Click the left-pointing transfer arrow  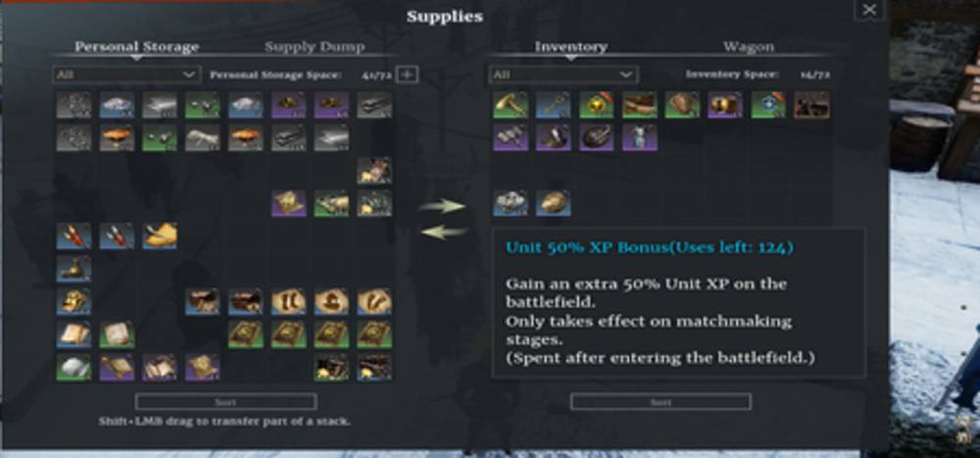pos(443,232)
